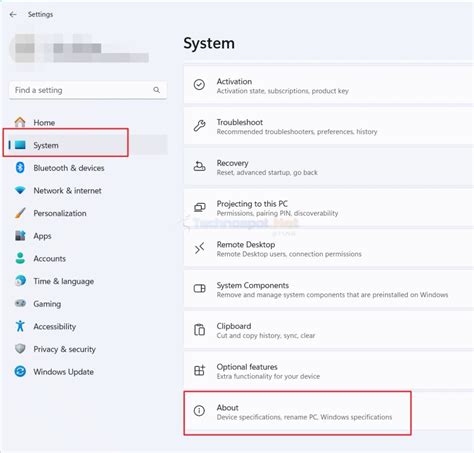The image size is (474, 453).
Task: Click the magnifier icon in search box
Action: [156, 90]
